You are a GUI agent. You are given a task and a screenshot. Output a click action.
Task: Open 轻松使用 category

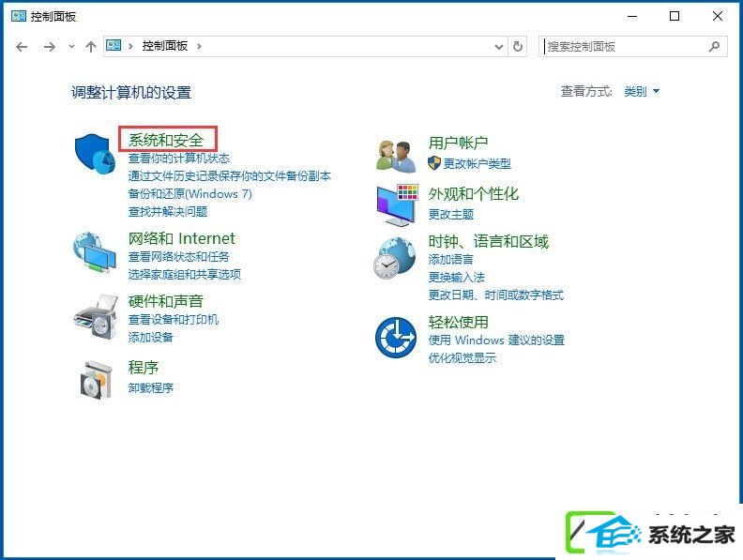tap(458, 322)
